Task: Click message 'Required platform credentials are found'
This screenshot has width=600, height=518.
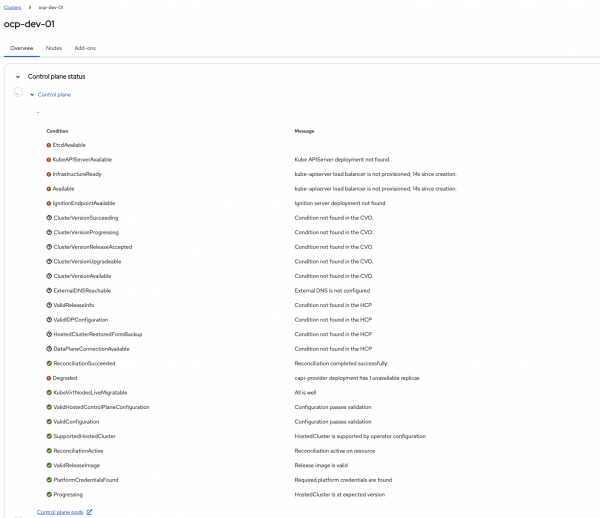Action: pyautogui.click(x=343, y=480)
